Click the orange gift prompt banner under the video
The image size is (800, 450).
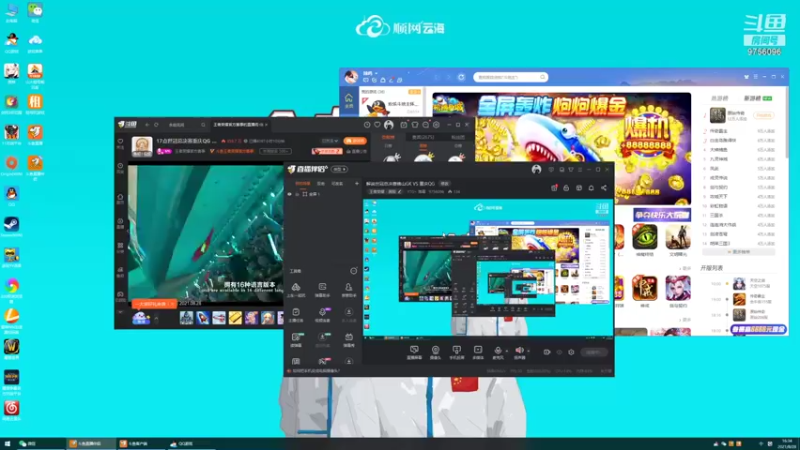click(154, 304)
